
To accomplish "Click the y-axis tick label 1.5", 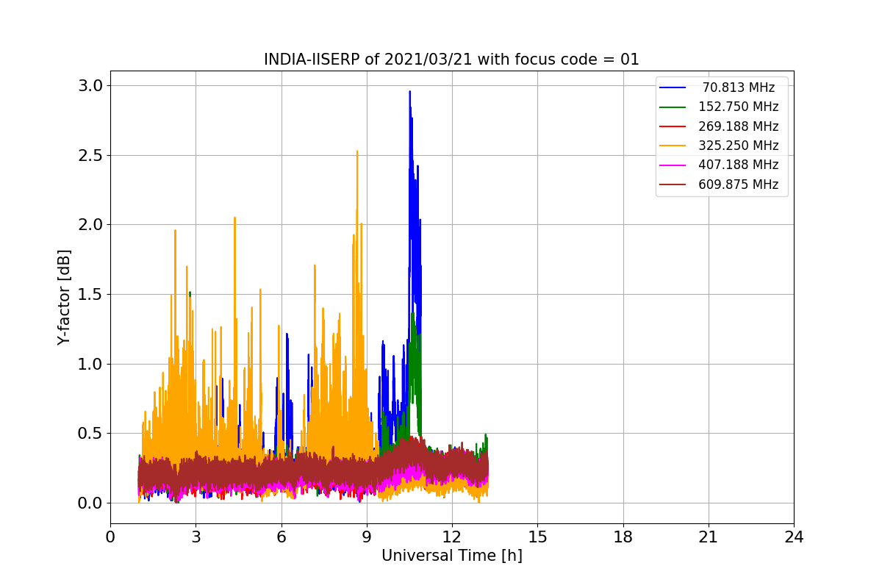I will [x=91, y=294].
